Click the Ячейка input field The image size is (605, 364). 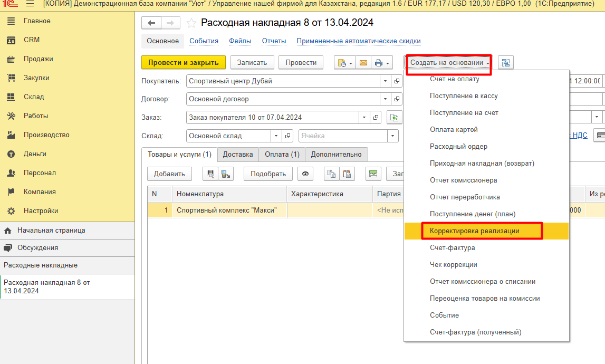pyautogui.click(x=343, y=136)
